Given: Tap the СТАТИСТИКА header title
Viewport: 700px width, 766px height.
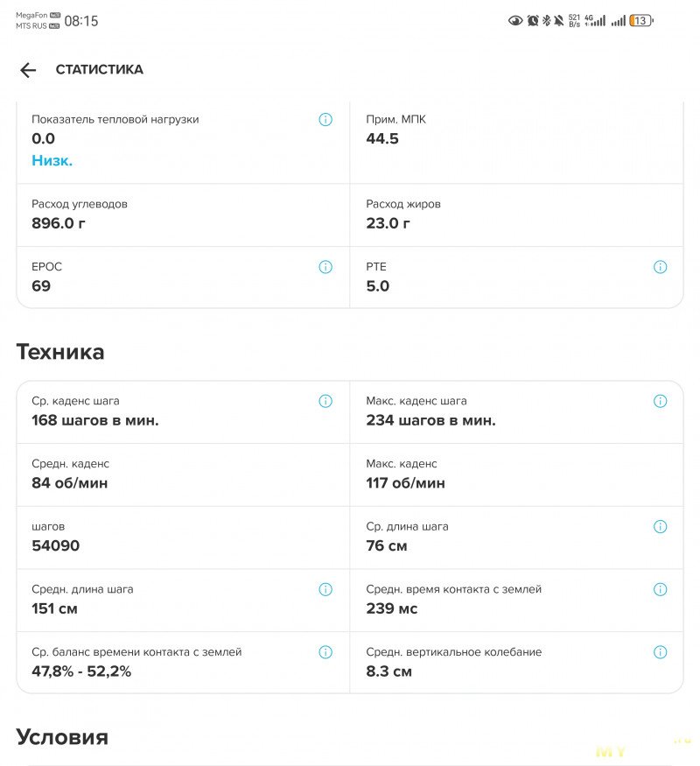Looking at the screenshot, I should tap(100, 69).
